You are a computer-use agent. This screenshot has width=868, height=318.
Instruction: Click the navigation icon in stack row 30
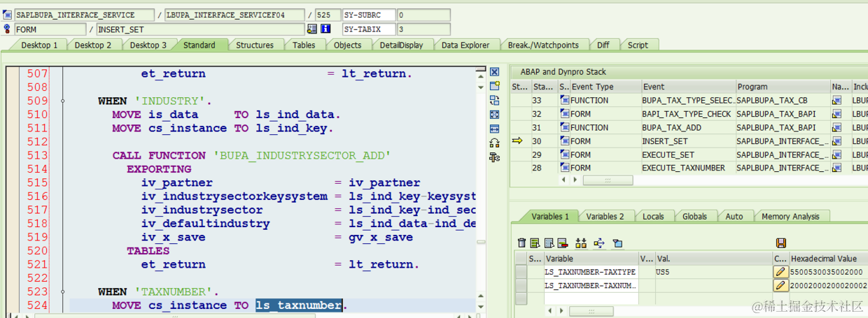click(x=836, y=141)
